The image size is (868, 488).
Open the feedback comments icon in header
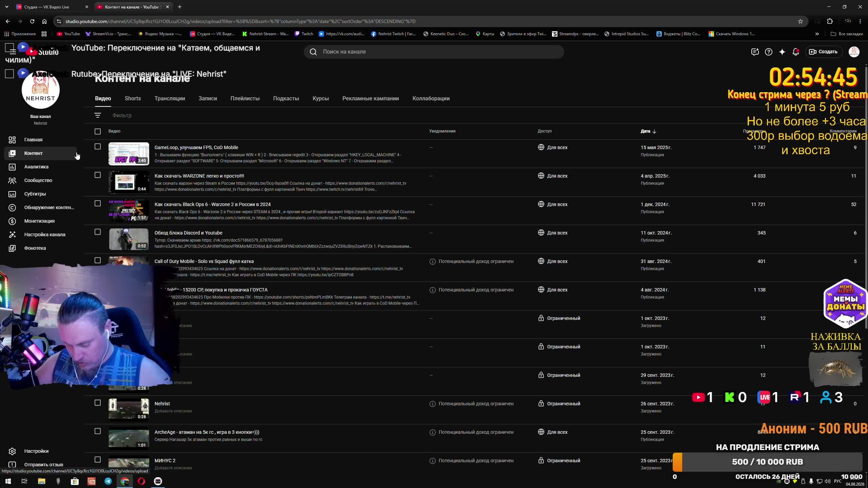click(x=755, y=52)
